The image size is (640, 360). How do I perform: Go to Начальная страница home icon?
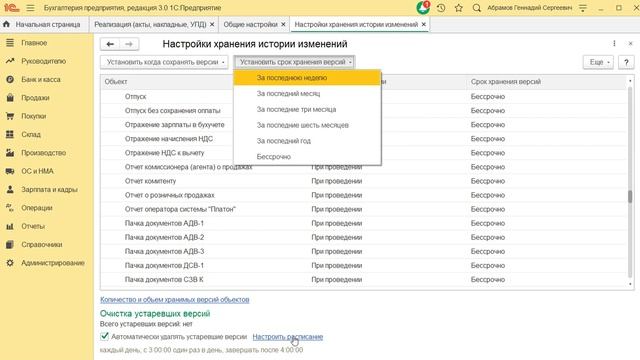[x=6, y=24]
